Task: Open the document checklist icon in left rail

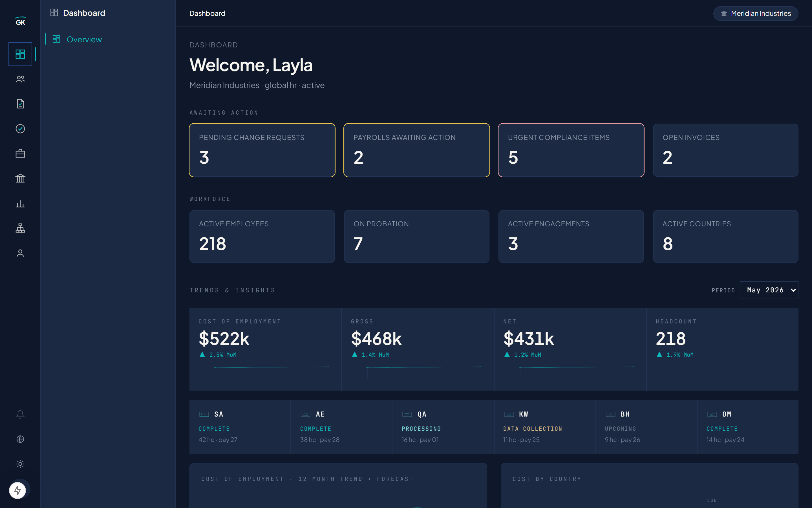Action: click(x=20, y=104)
